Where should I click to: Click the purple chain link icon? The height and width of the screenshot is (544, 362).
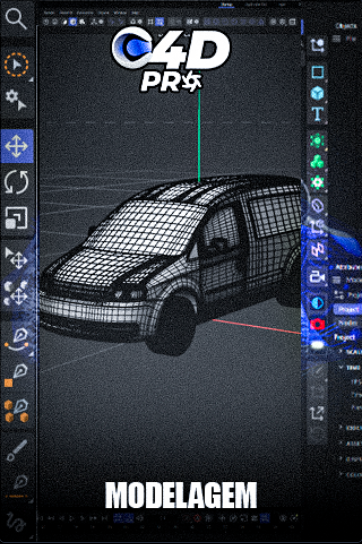click(317, 206)
